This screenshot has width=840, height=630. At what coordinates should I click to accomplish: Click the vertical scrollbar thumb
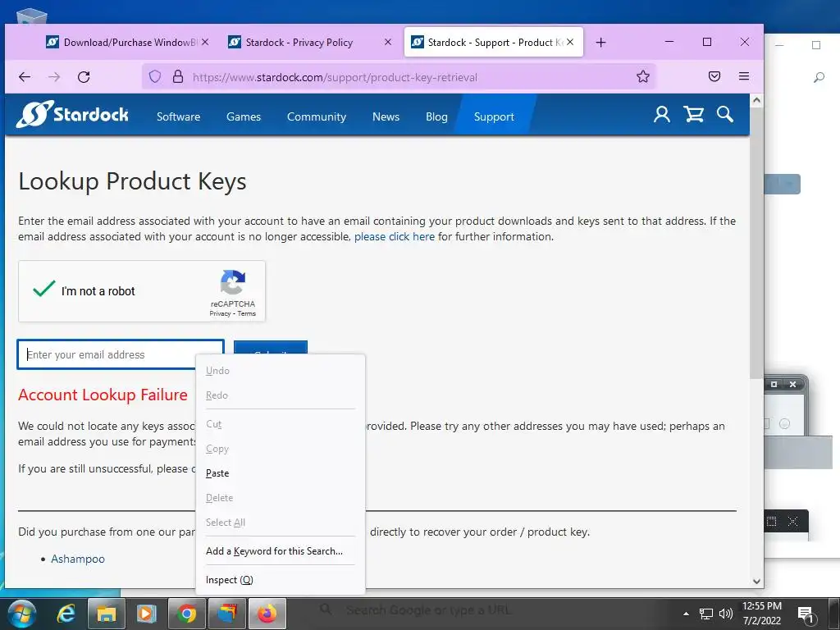point(756,243)
